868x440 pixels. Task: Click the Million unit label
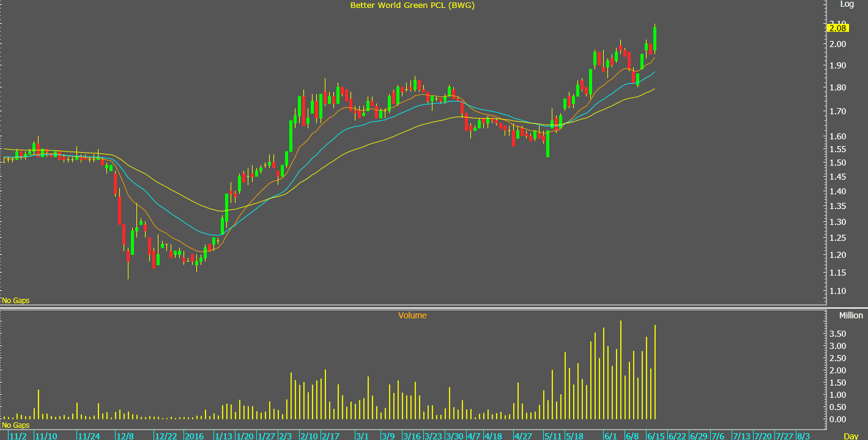click(851, 316)
